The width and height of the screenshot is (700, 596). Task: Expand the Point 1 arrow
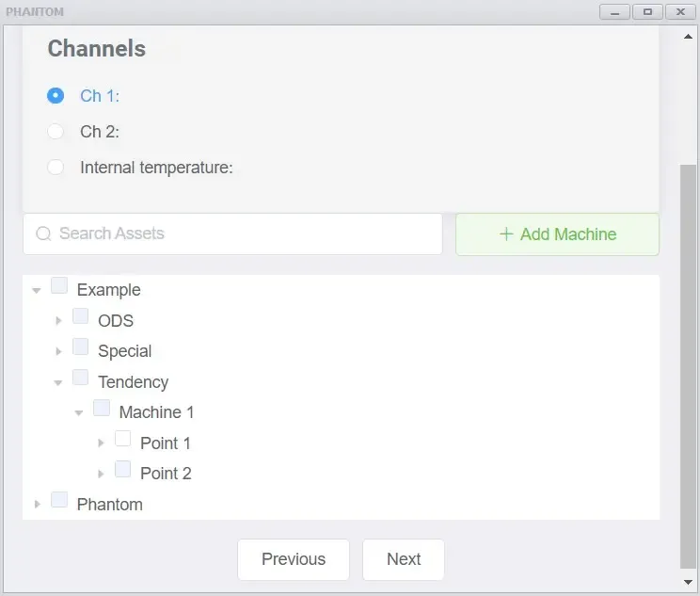pos(101,443)
